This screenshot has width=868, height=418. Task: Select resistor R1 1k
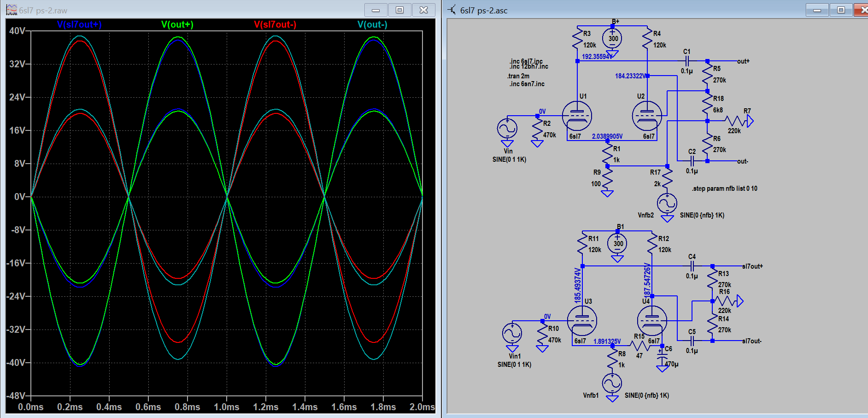607,153
